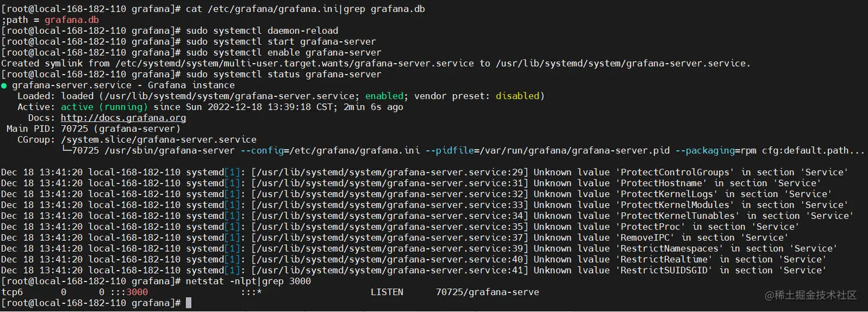Click the yellow 'disabled' vendor preset text
Screen dimensions: 868x312
point(517,96)
